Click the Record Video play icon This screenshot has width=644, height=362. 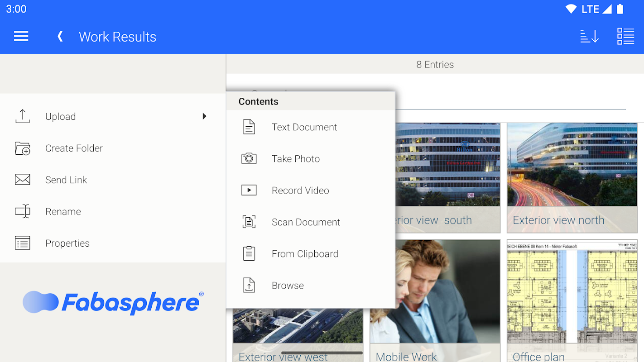point(249,190)
